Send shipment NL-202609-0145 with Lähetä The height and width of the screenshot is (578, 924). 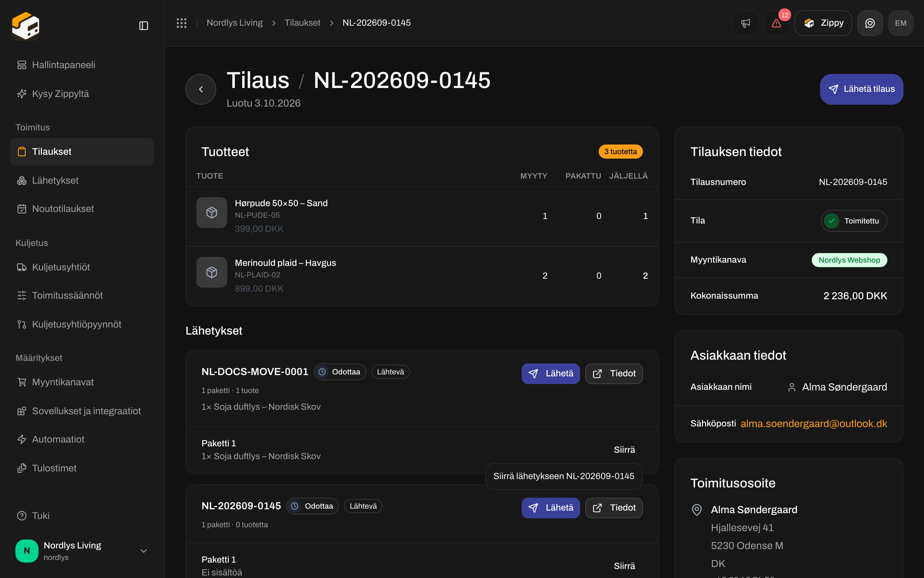pyautogui.click(x=551, y=508)
